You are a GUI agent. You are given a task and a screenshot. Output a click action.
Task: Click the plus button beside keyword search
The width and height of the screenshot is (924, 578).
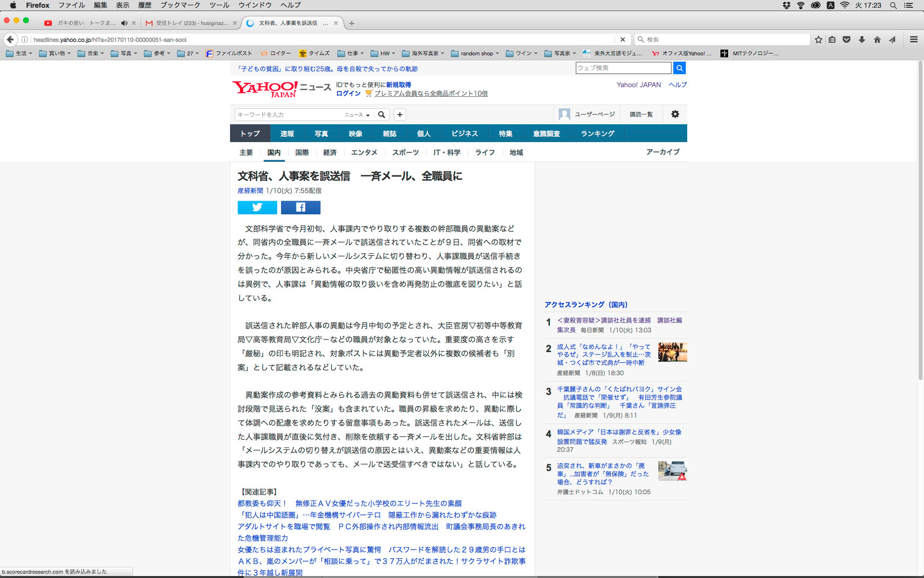click(399, 115)
